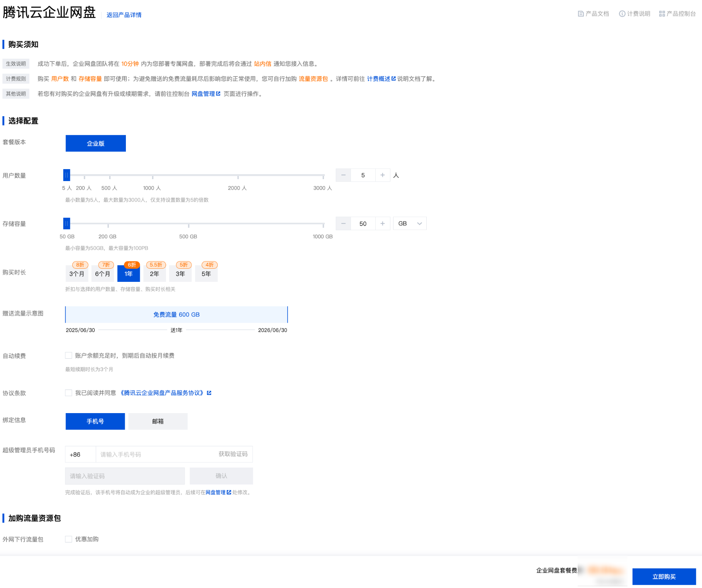Open the 产品文档 link
The image size is (702, 588).
pos(593,14)
